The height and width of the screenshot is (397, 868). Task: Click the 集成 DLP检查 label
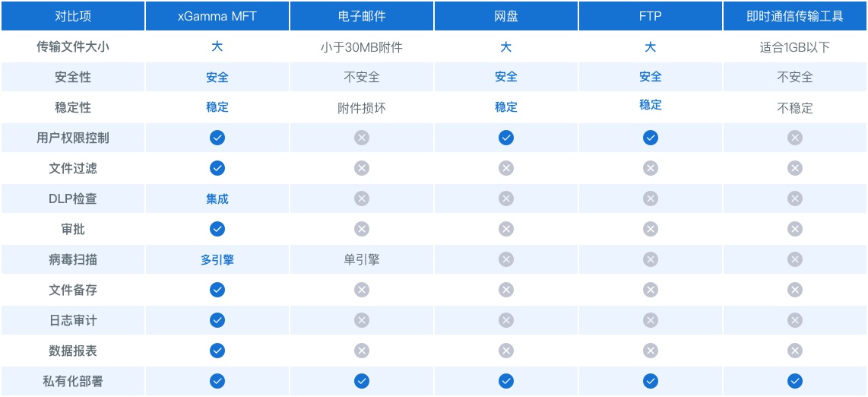coord(217,198)
